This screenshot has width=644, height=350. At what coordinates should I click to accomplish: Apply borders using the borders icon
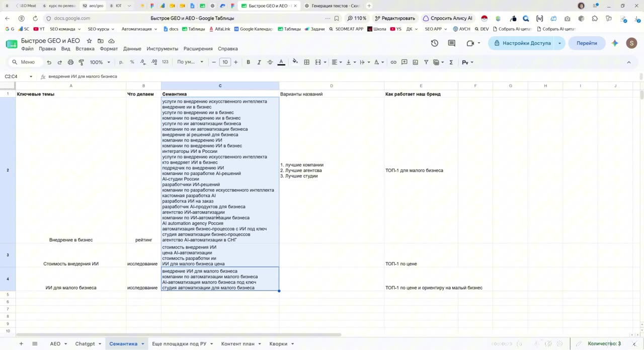307,62
